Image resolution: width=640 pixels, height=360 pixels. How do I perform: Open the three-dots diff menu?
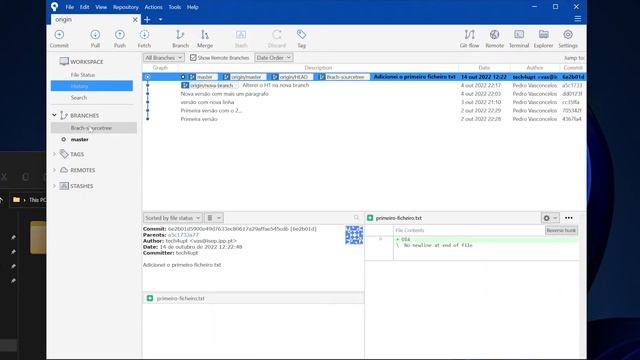[569, 218]
